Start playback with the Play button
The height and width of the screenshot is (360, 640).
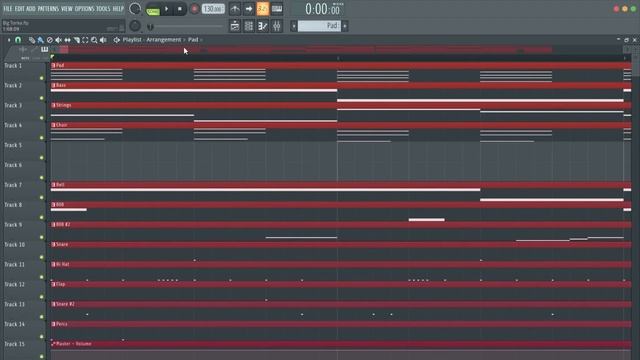[167, 9]
